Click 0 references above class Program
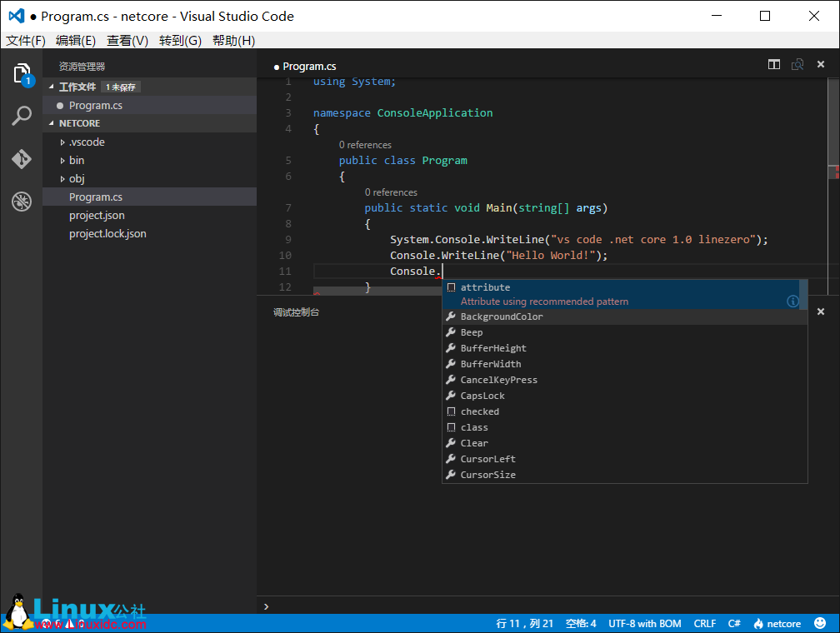This screenshot has height=633, width=840. click(365, 145)
